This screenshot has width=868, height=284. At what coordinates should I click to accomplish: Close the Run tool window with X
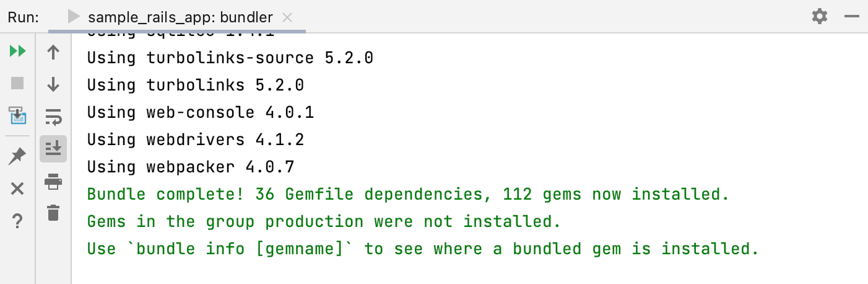[17, 189]
